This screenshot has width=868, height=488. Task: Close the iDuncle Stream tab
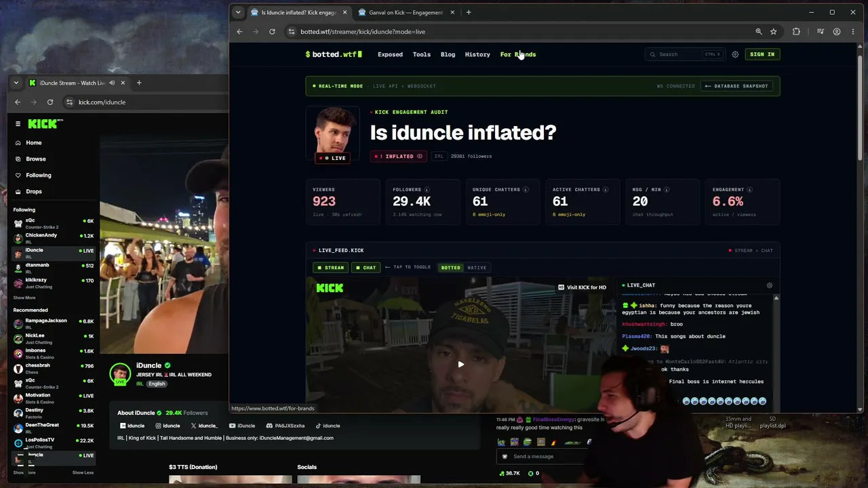pyautogui.click(x=123, y=83)
